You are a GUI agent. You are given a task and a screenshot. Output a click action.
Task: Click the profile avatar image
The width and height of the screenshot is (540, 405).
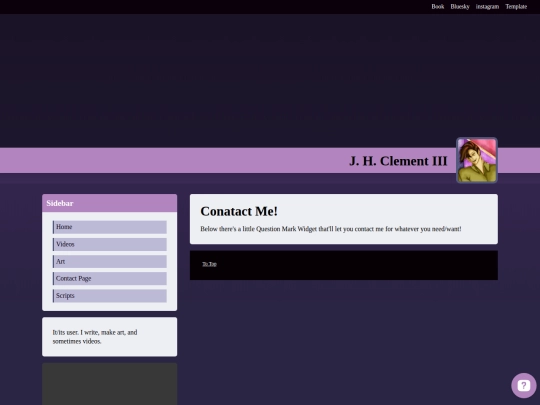[x=477, y=160]
